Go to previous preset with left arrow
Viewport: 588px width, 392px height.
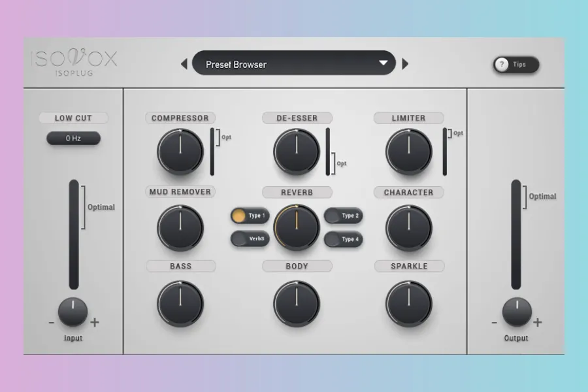(184, 64)
